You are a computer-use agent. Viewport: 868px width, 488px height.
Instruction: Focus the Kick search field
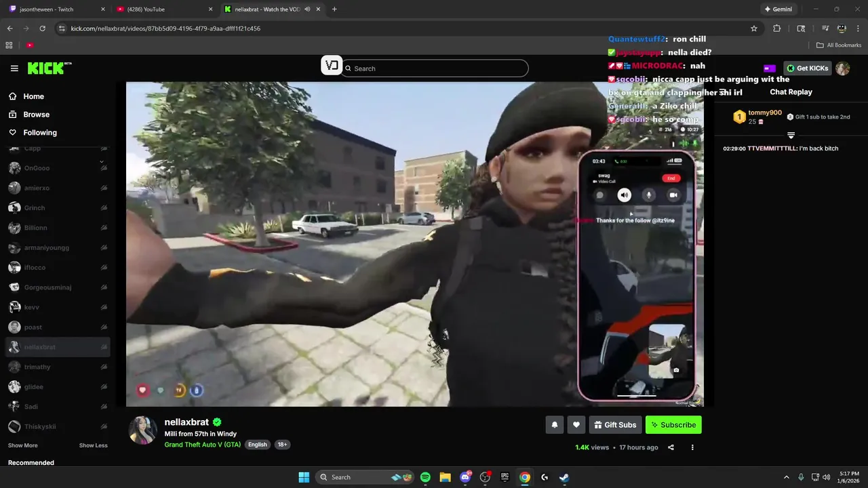[x=435, y=68]
